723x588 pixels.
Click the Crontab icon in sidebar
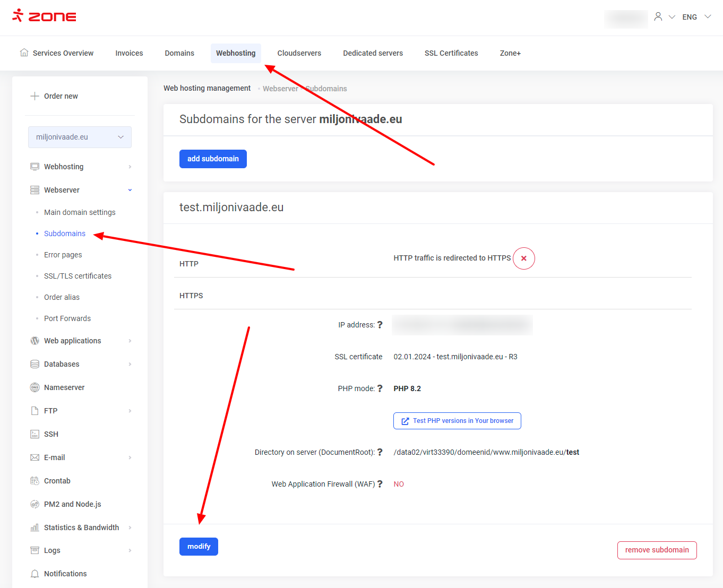tap(35, 481)
